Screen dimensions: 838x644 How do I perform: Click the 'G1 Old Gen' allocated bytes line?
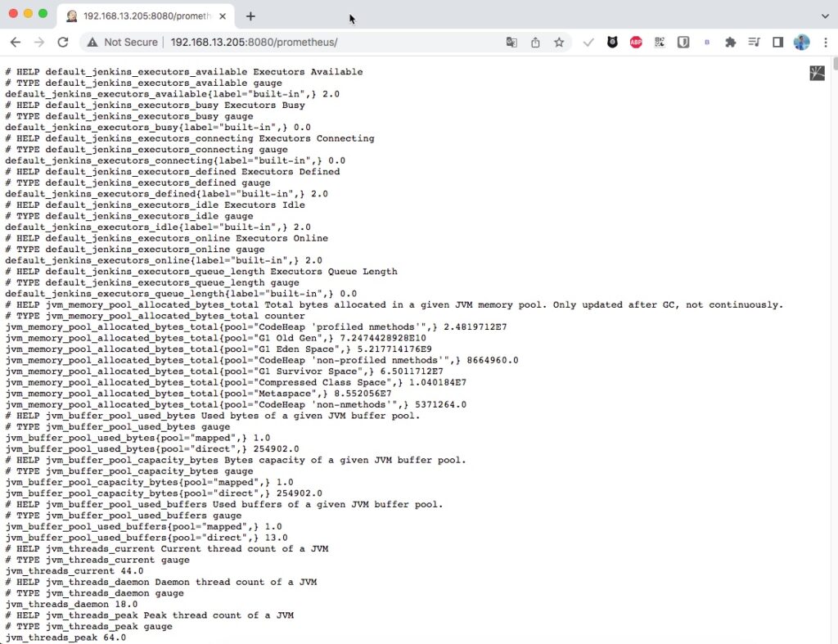point(216,338)
